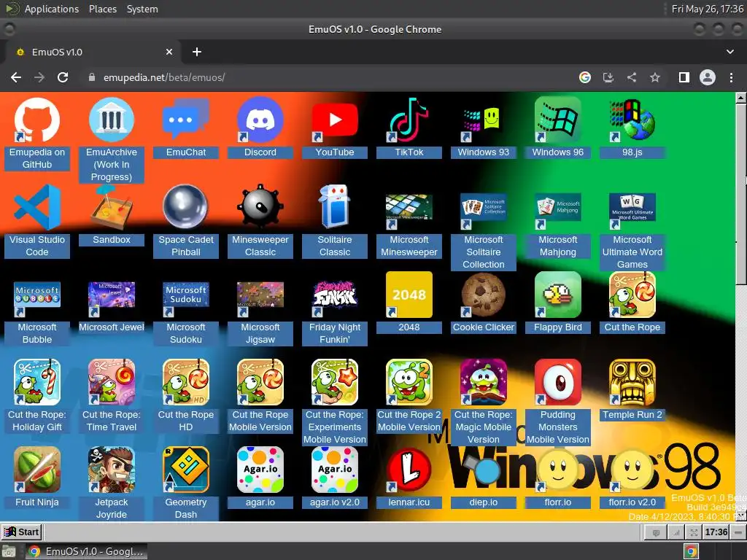Open the 98.js globe icon
The width and height of the screenshot is (747, 560).
click(632, 120)
